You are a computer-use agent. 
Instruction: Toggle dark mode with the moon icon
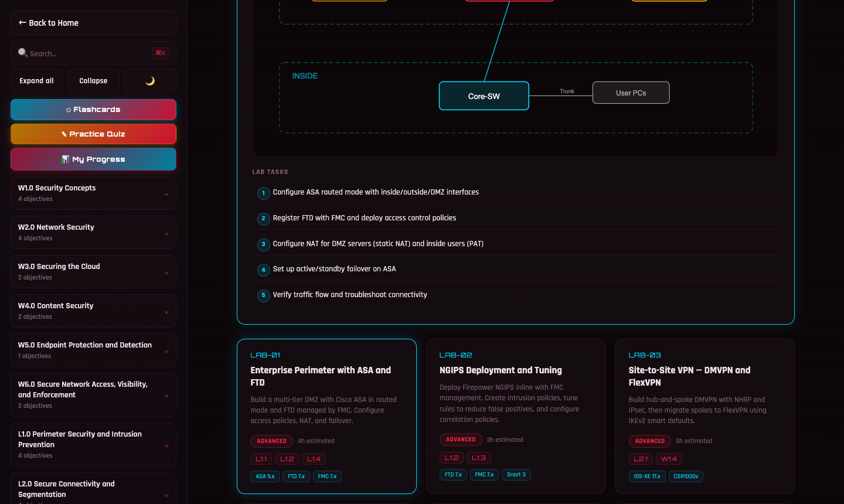tap(150, 81)
